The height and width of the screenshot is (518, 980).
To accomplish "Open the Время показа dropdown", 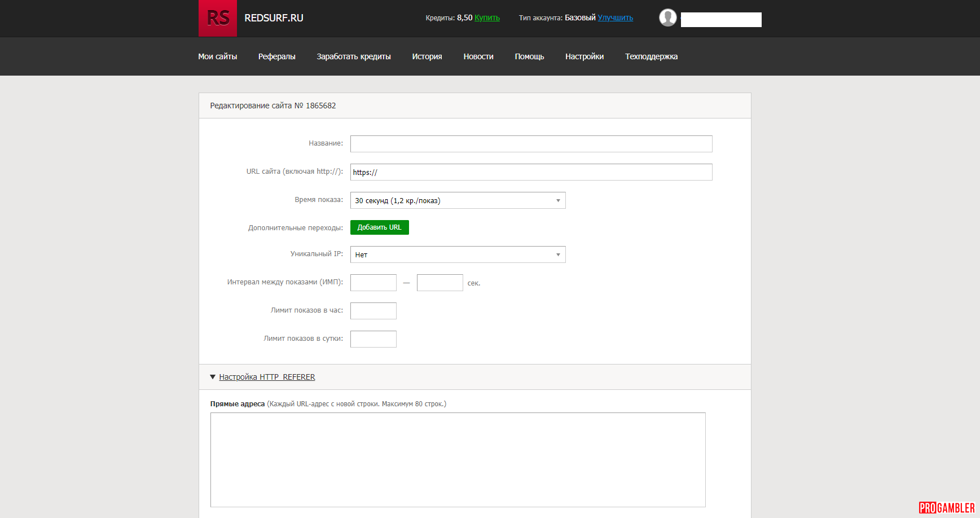I will coord(458,200).
